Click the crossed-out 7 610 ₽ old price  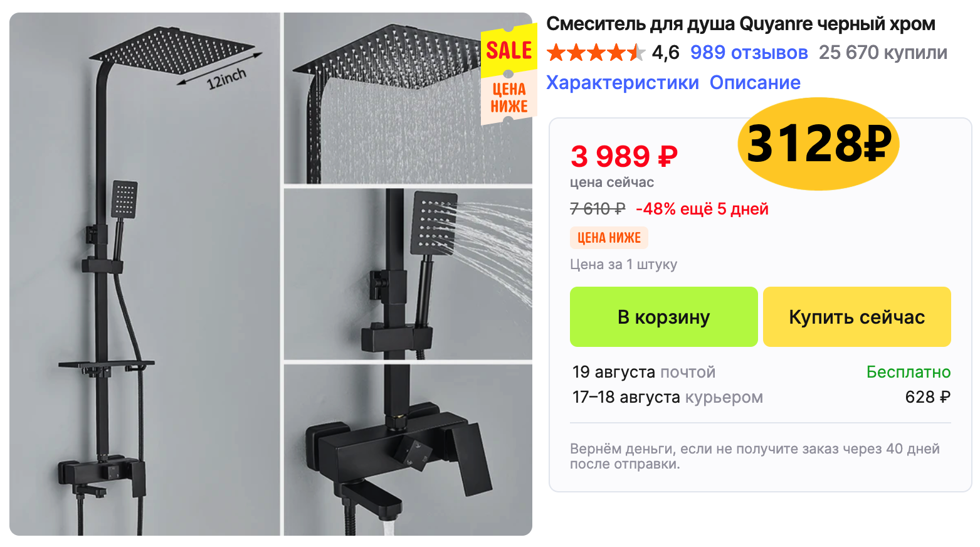pos(598,209)
